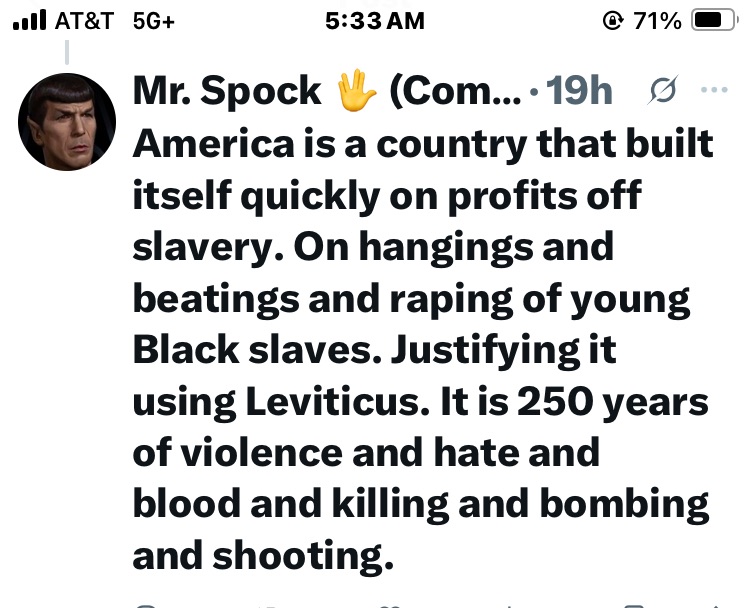Tap the Grok slashed-circle icon
This screenshot has height=608, width=750.
(661, 92)
